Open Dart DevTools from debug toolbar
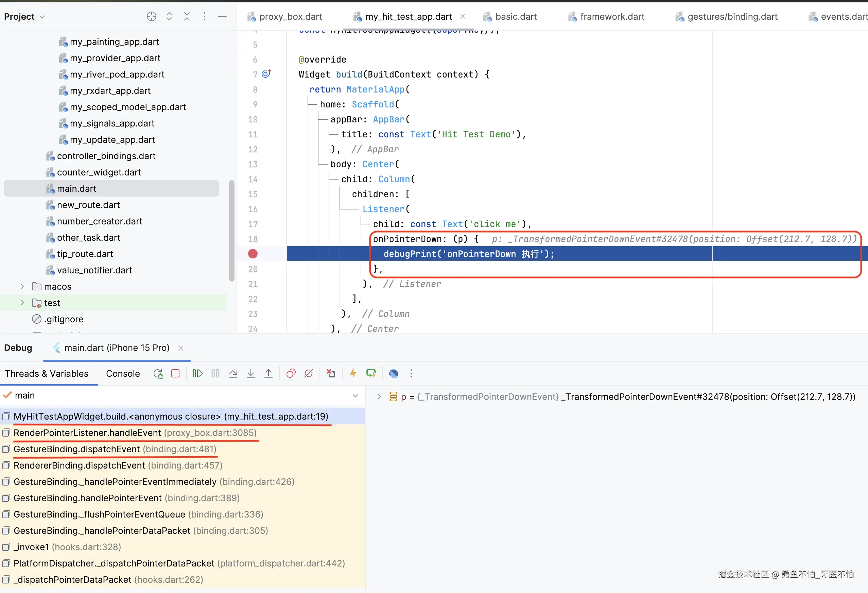 pos(393,374)
